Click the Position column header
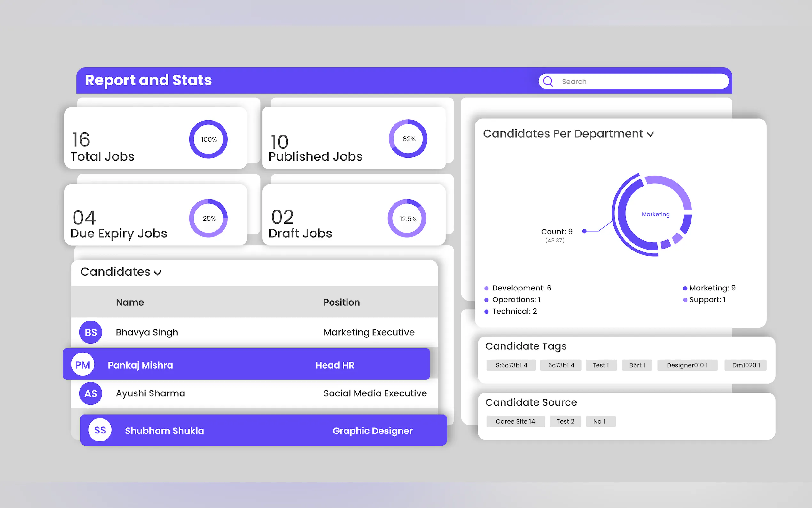 pyautogui.click(x=341, y=302)
